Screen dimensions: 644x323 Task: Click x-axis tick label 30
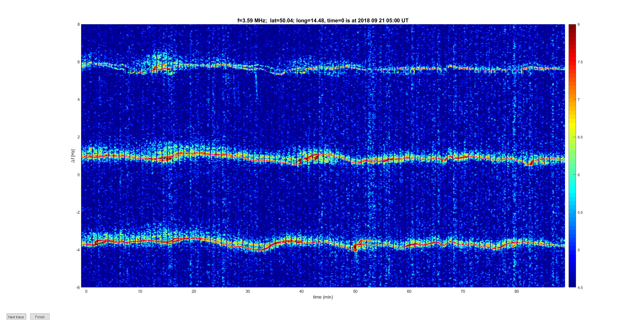(248, 291)
